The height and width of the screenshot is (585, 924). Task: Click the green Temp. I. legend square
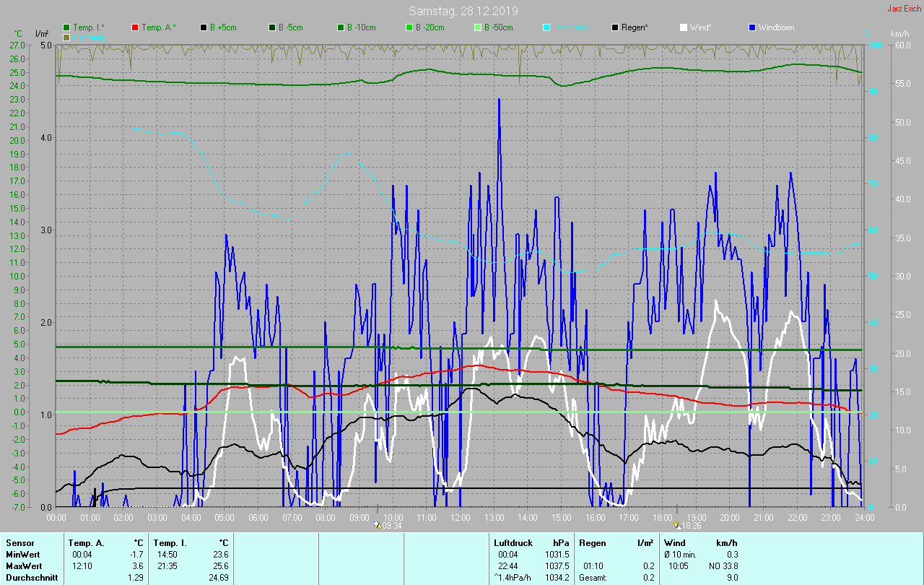click(66, 27)
